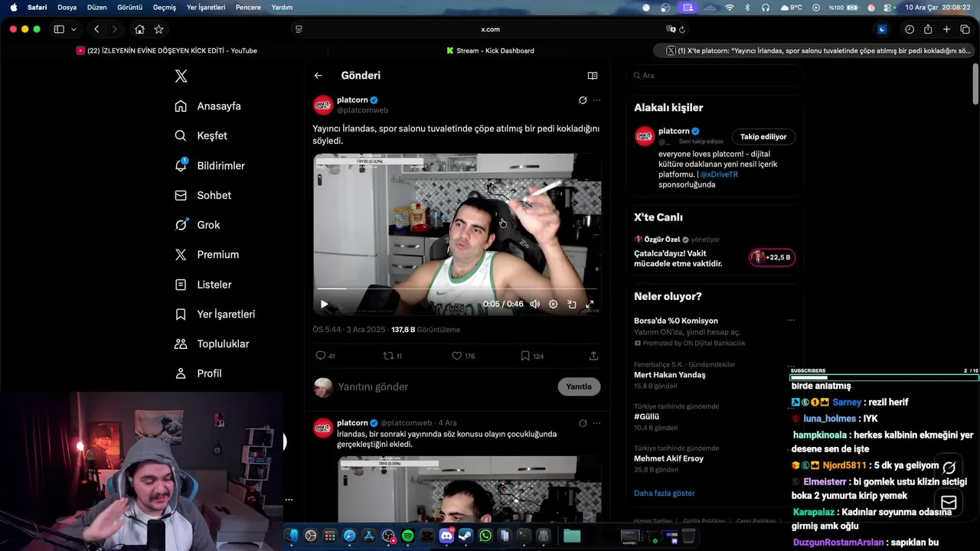
Task: Reply to the post with 41 comments
Action: click(325, 356)
